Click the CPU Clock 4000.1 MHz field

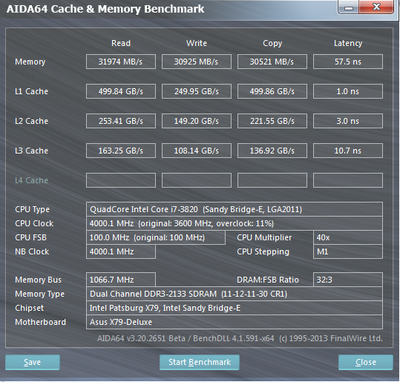(x=234, y=223)
